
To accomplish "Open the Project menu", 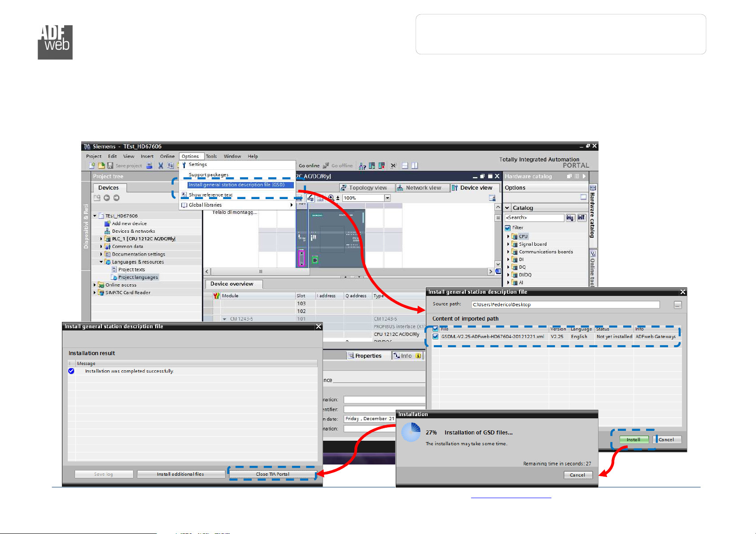I will tap(94, 156).
